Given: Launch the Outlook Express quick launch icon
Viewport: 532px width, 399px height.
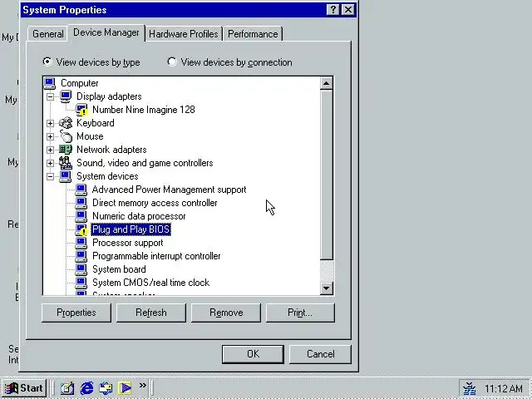Looking at the screenshot, I should click(106, 388).
